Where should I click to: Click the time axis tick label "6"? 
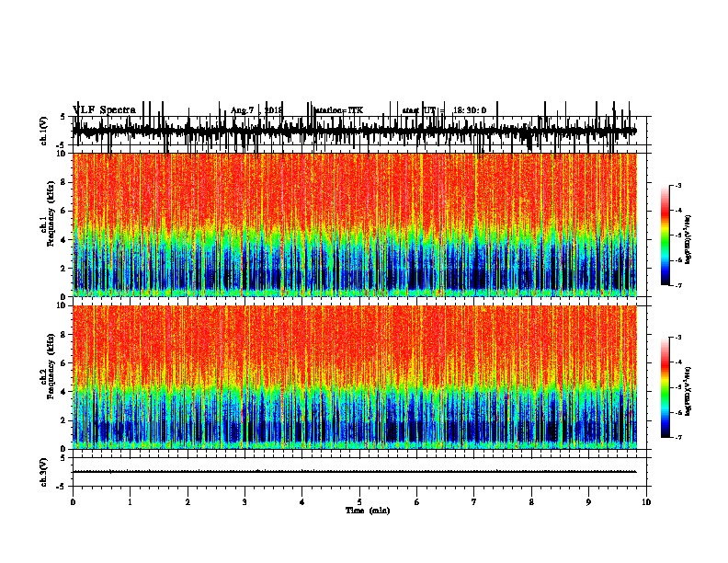click(x=416, y=502)
